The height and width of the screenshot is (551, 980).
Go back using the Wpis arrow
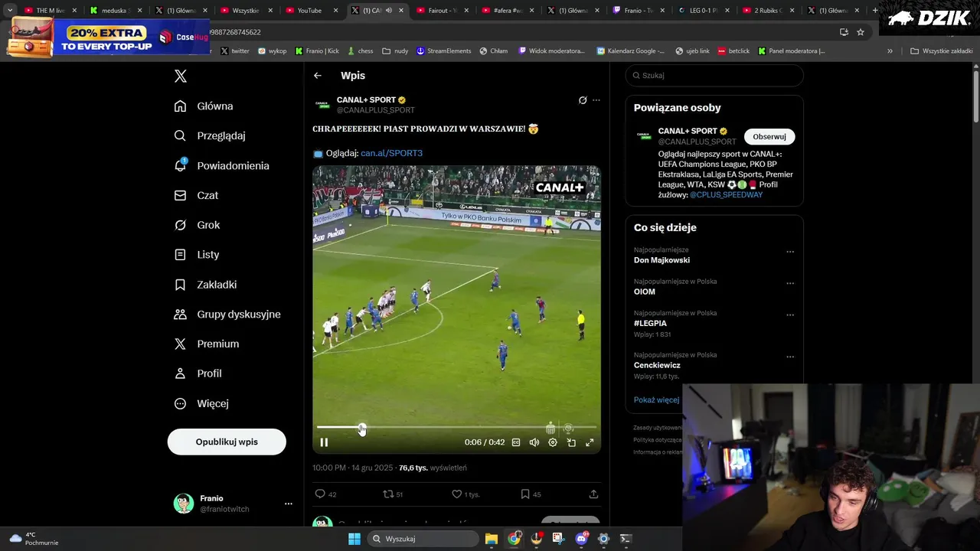tap(318, 76)
